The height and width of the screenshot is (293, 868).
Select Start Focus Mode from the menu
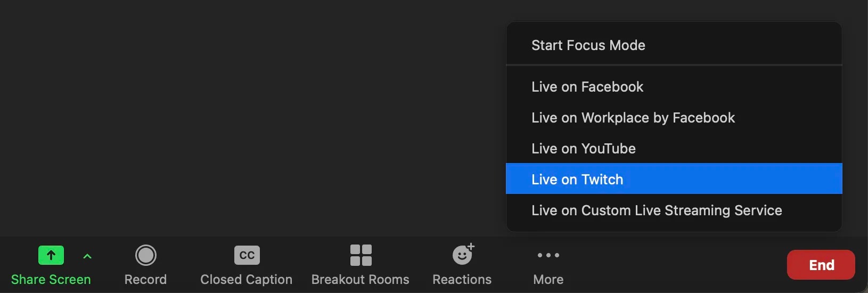coord(588,45)
